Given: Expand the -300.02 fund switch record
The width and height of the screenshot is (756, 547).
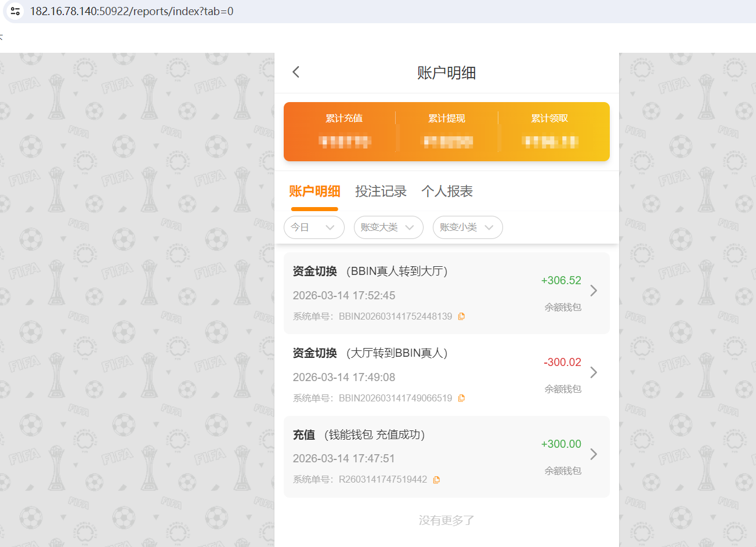Looking at the screenshot, I should coord(593,372).
